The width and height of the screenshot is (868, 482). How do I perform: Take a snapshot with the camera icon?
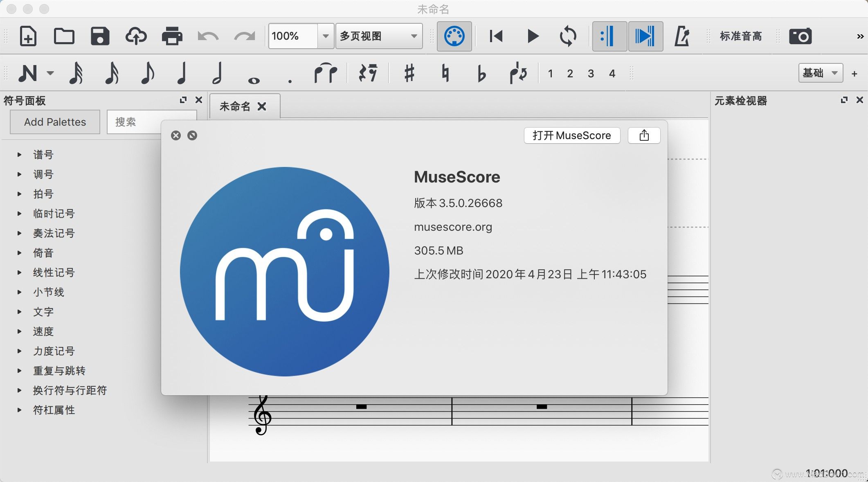tap(801, 36)
